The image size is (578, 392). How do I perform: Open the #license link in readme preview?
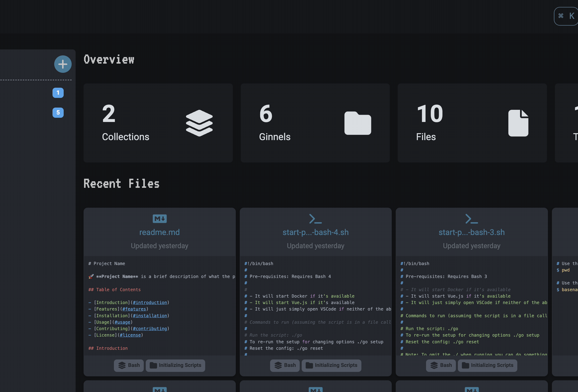130,335
